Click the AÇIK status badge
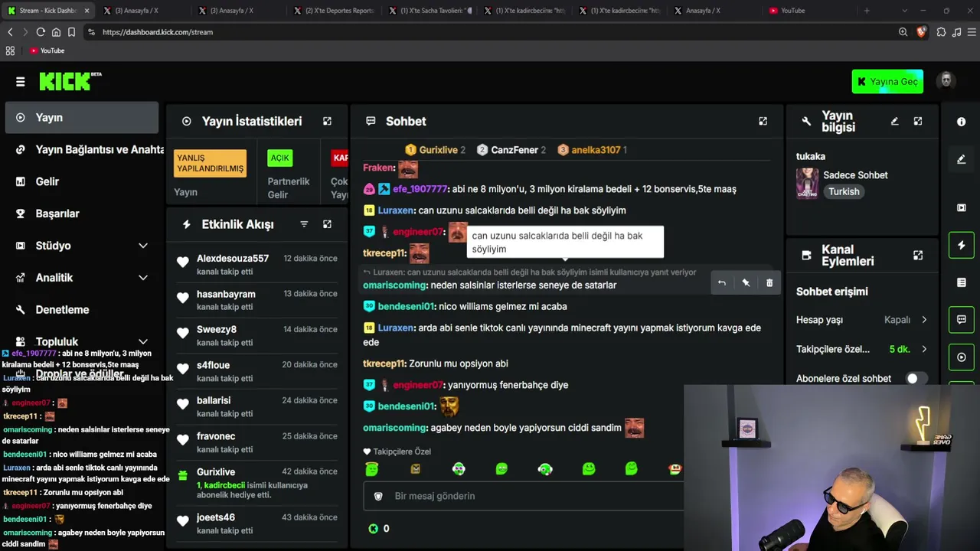This screenshot has height=551, width=980. [280, 158]
